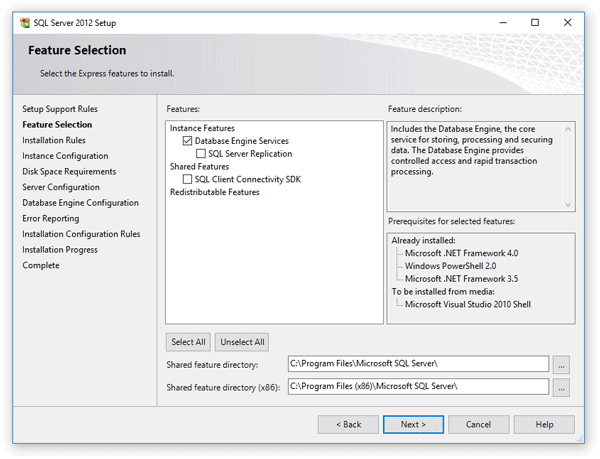
Task: Select the Installation Configuration Rules step
Action: pos(81,234)
